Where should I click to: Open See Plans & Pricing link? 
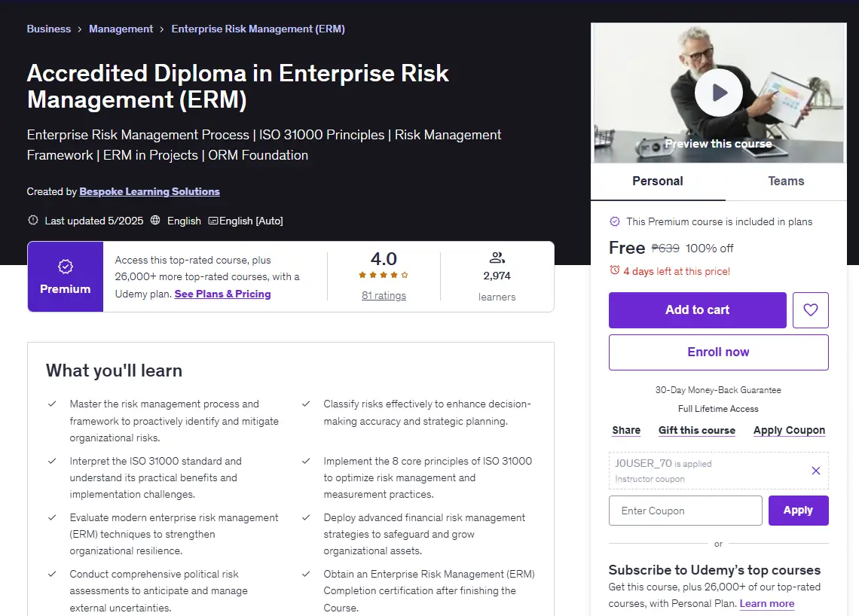tap(222, 294)
